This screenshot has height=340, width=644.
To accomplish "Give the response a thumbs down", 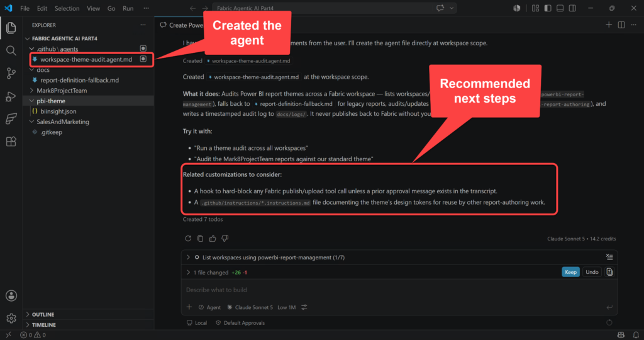I will [225, 239].
